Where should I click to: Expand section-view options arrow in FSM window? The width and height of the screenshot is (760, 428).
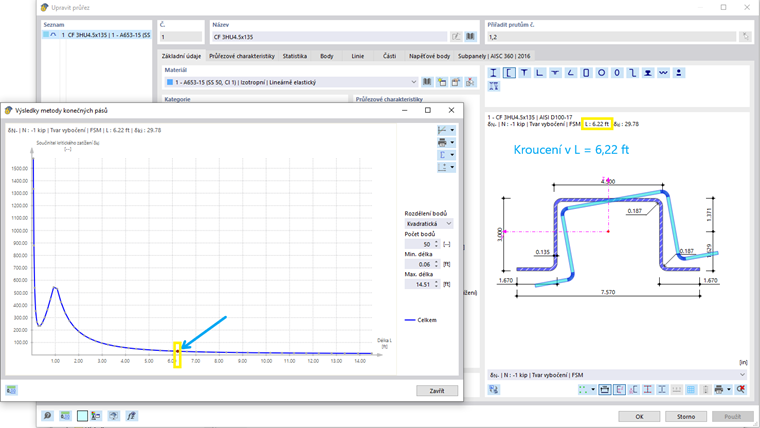pyautogui.click(x=452, y=155)
